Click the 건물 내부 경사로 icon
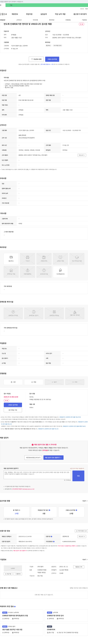 (x=75, y=313)
